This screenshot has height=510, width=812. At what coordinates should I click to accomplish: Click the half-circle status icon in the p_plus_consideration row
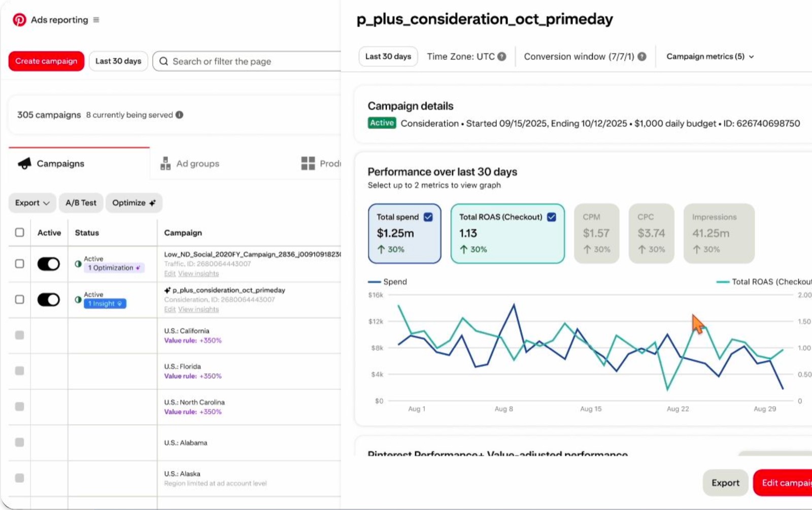[78, 299]
